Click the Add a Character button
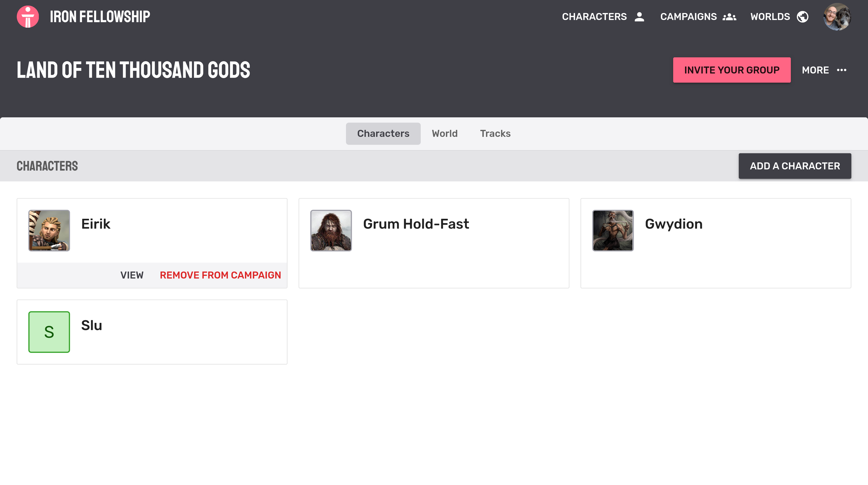This screenshot has height=485, width=868. click(794, 166)
